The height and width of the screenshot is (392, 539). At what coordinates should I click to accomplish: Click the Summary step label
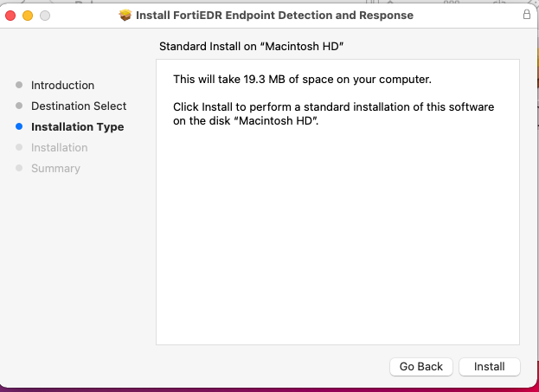coord(55,169)
